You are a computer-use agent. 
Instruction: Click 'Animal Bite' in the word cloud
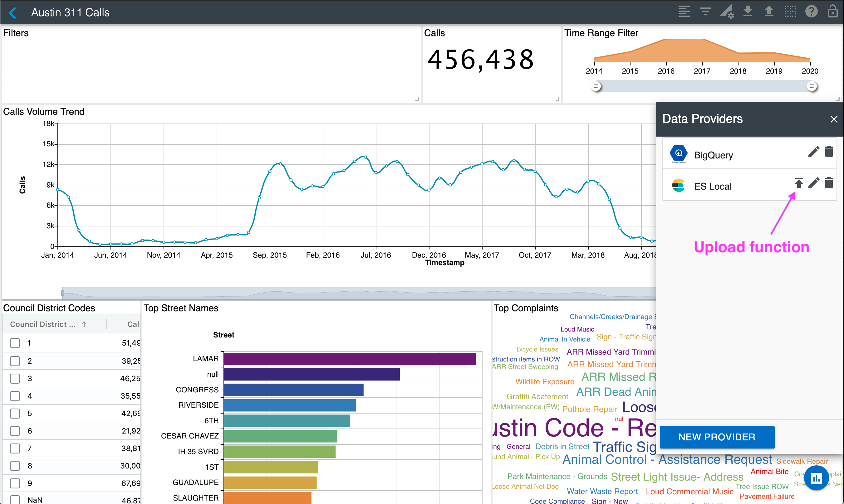point(770,471)
